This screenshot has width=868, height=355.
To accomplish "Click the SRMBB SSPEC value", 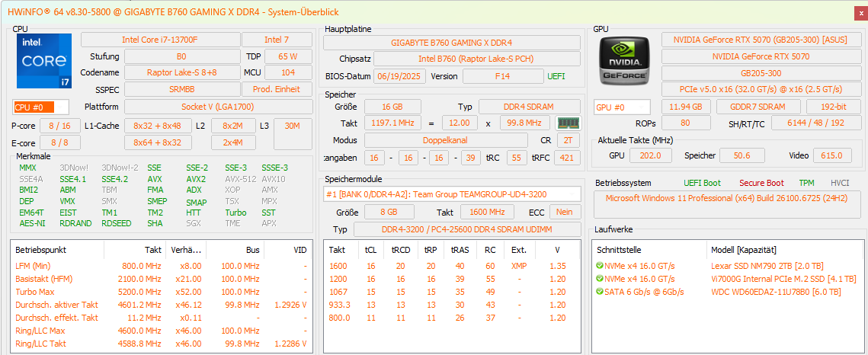I will [x=181, y=89].
